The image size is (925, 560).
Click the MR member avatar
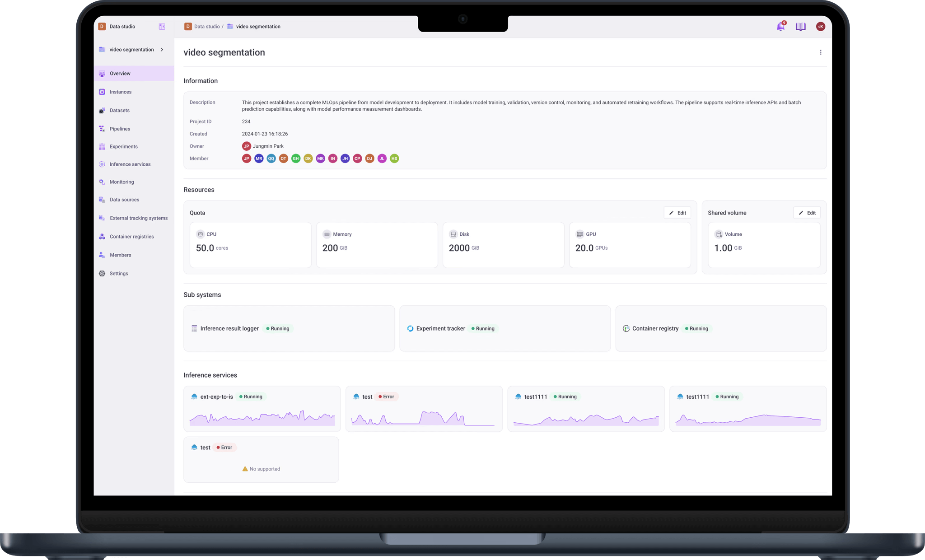[259, 159]
